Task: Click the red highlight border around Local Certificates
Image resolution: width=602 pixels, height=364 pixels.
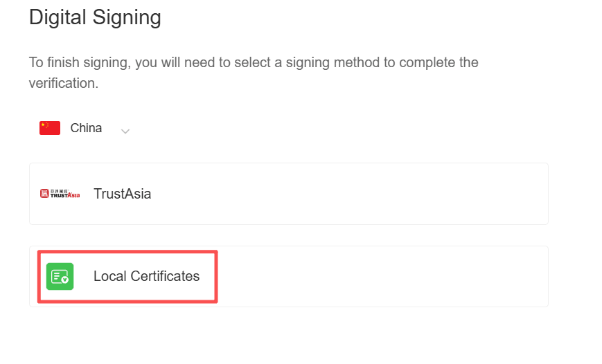Action: point(216,276)
